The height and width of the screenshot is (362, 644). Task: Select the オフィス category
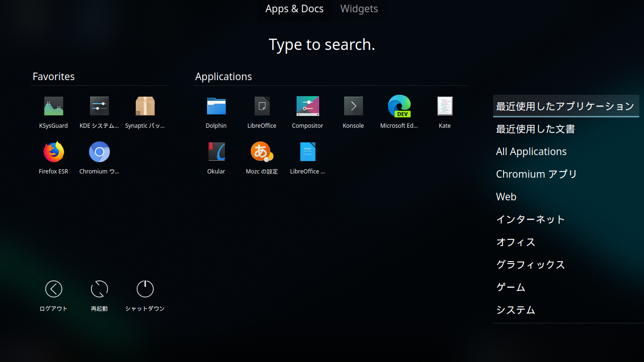[x=566, y=242]
